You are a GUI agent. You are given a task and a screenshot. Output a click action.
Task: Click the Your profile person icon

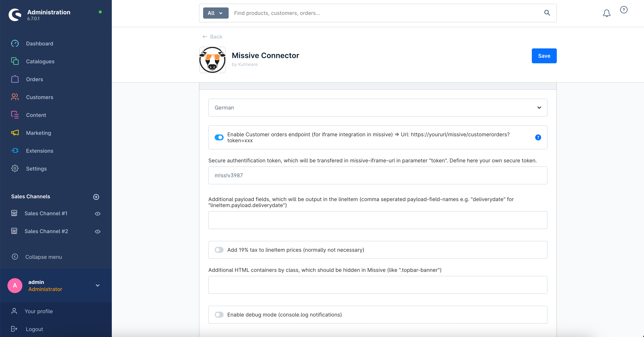14,311
